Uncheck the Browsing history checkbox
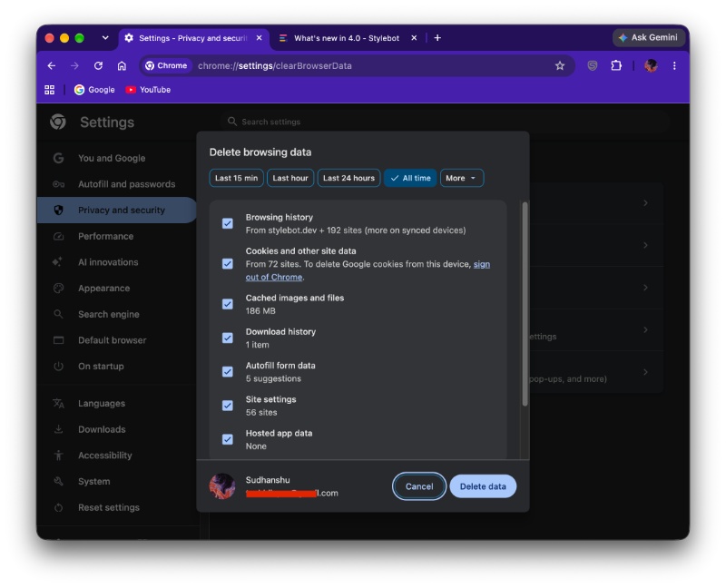 click(228, 223)
